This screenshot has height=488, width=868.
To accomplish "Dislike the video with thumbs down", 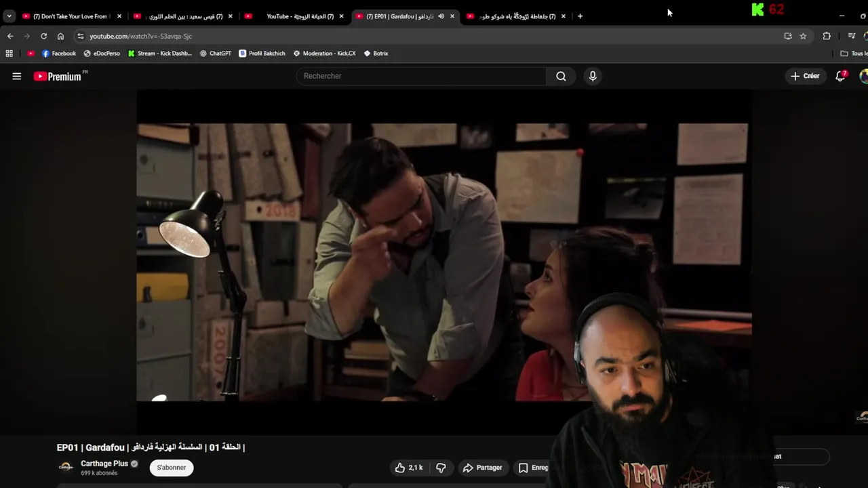I will [x=441, y=468].
